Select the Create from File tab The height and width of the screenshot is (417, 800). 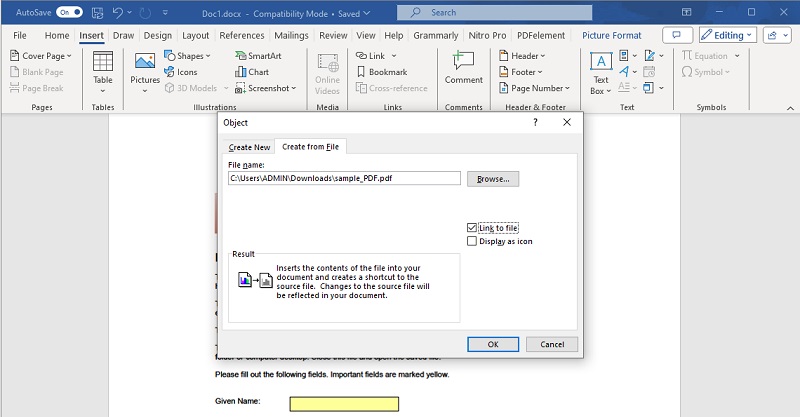coord(310,146)
